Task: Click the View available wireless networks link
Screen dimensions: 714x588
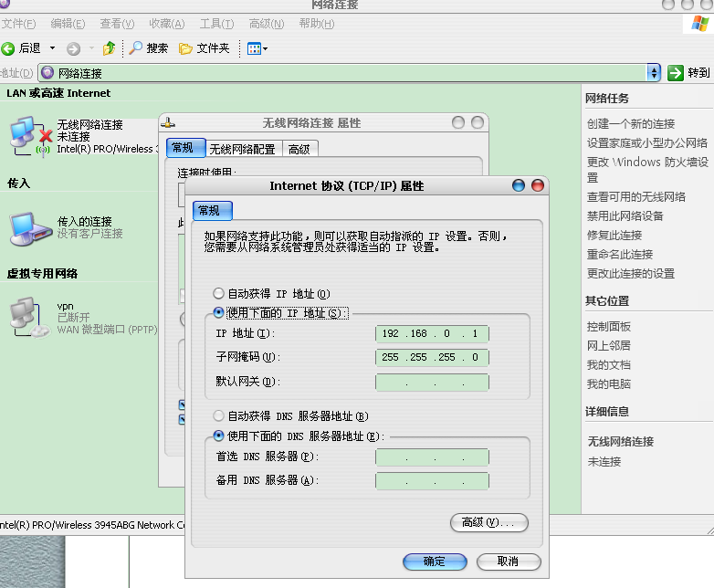Action: [x=635, y=196]
